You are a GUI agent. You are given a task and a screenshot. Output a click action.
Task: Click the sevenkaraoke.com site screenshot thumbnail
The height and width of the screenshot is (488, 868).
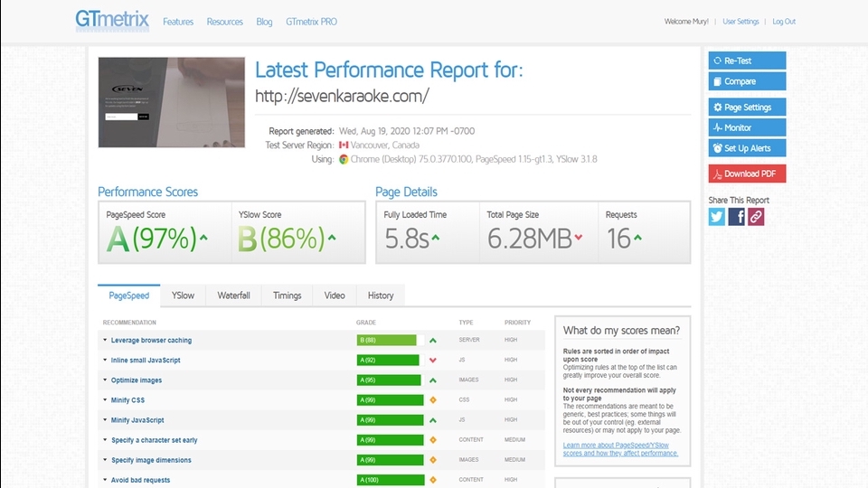(x=172, y=102)
